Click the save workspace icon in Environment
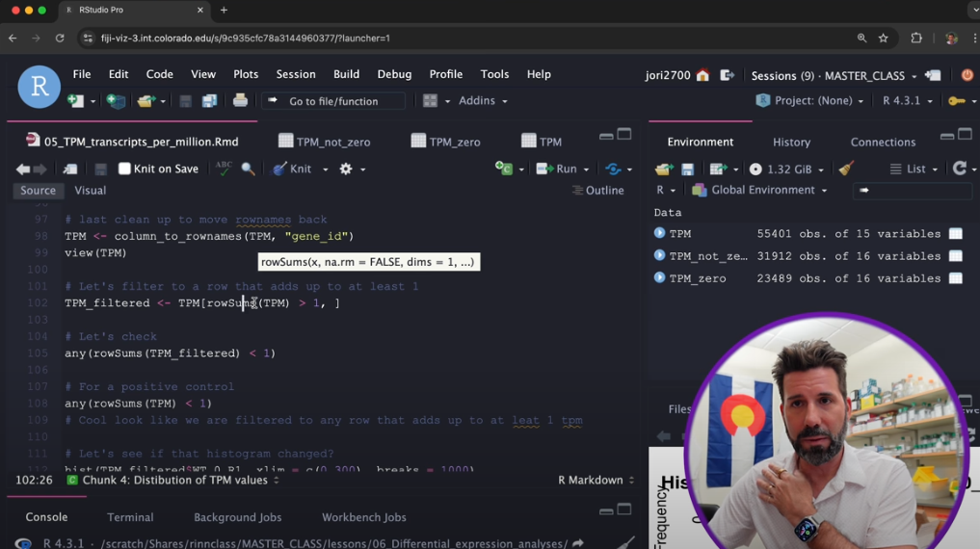 click(x=687, y=169)
